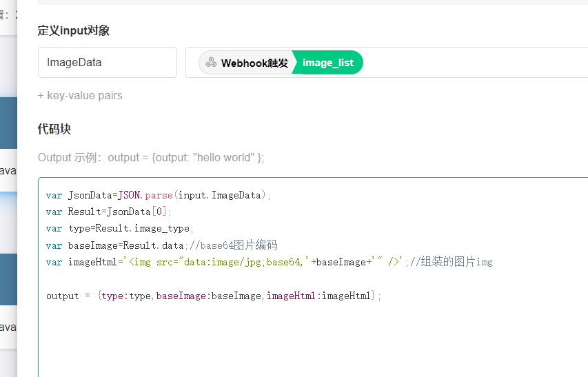Click the ImageData key name field
Viewport: 588px width, 377px height.
(107, 63)
